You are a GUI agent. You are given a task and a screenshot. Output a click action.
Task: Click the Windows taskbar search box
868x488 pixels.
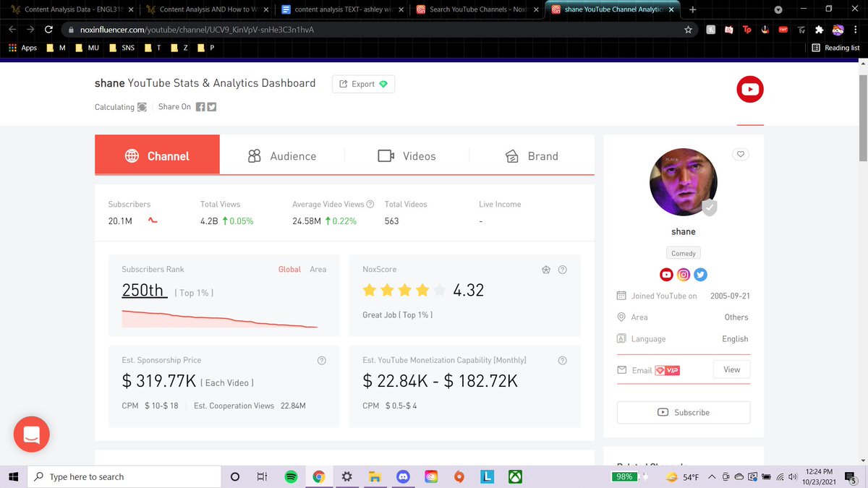(124, 476)
